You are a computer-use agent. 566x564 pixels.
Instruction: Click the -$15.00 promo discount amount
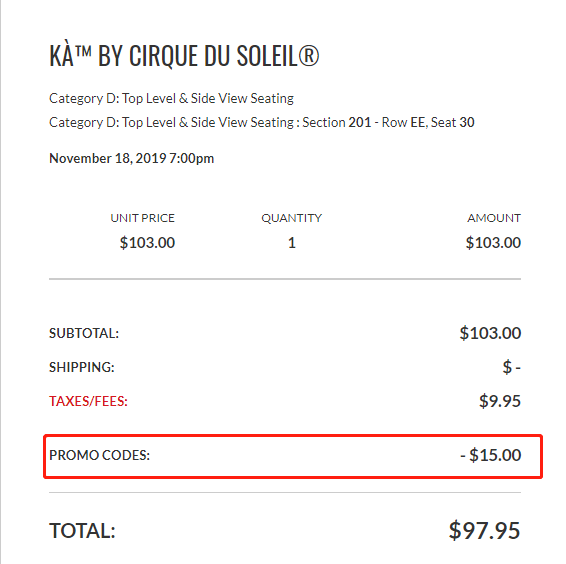tap(491, 455)
